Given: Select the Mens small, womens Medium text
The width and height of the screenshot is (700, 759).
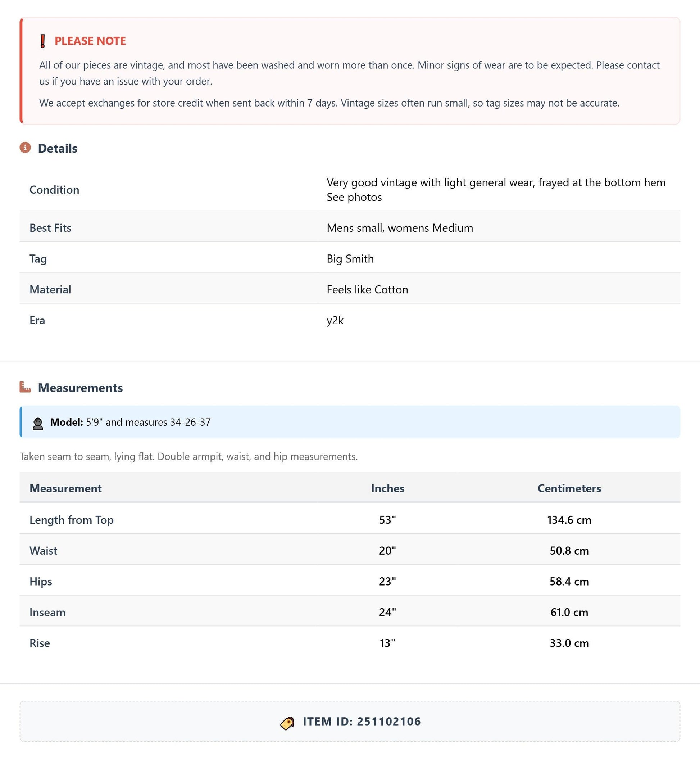Looking at the screenshot, I should pos(400,228).
